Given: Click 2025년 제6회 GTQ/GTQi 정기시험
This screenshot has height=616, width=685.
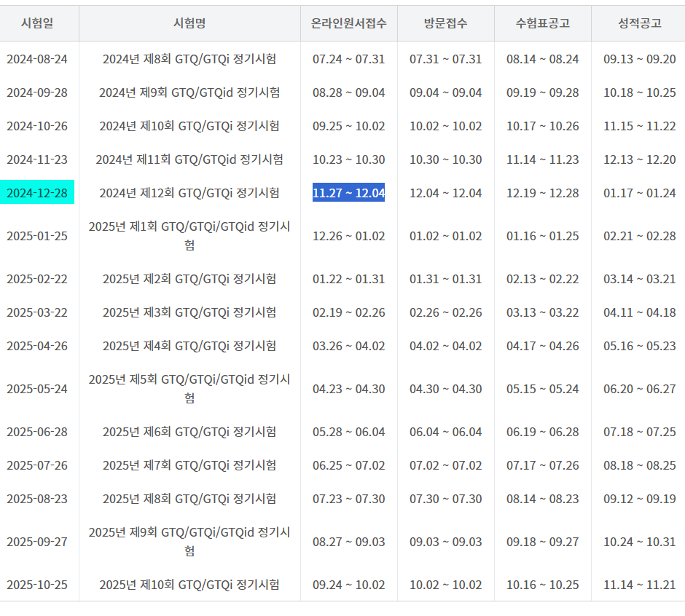Looking at the screenshot, I should pyautogui.click(x=189, y=432).
